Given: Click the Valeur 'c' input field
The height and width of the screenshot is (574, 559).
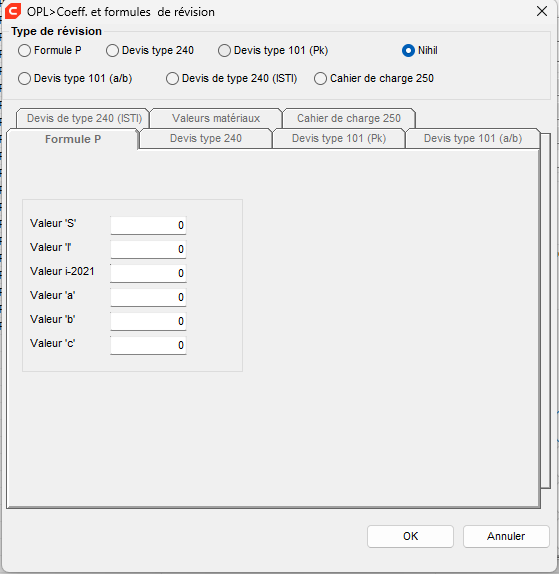Looking at the screenshot, I should point(148,345).
